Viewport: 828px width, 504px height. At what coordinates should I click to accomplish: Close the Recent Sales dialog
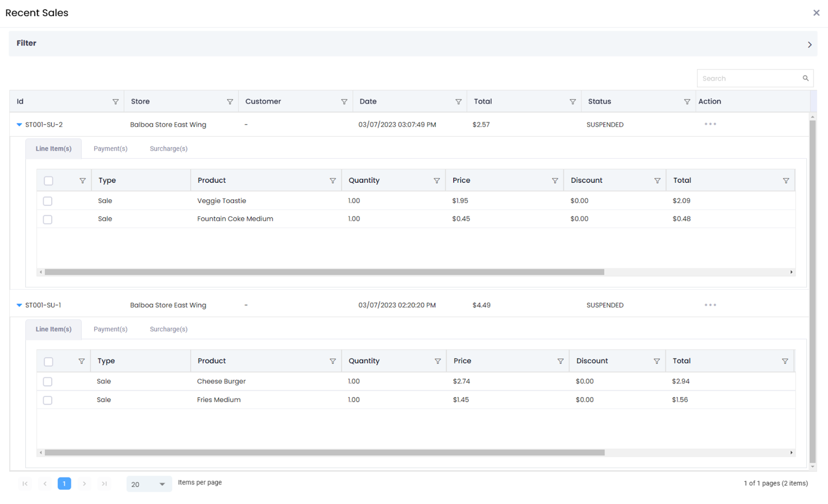point(816,13)
